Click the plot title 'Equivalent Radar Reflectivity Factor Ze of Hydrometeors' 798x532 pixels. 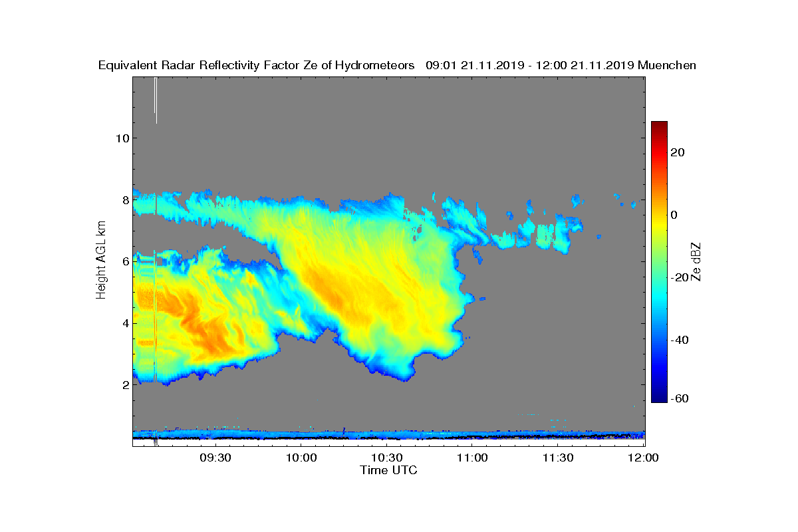tap(257, 65)
